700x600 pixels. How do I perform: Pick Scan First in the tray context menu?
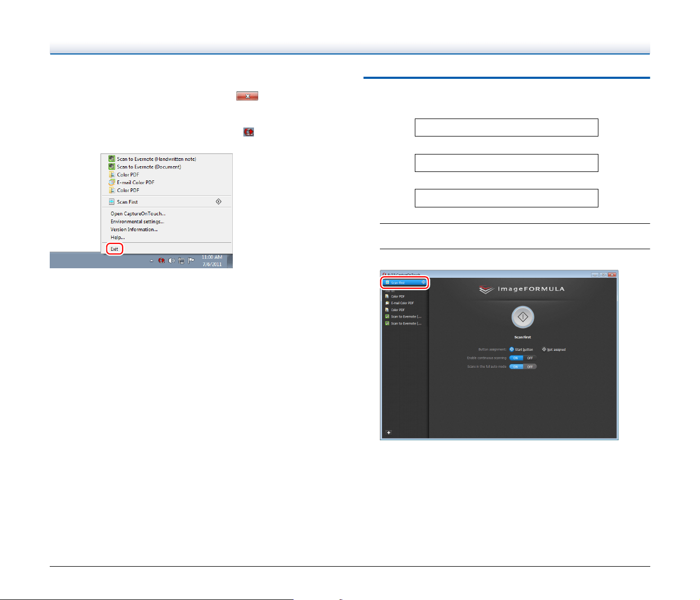(166, 202)
